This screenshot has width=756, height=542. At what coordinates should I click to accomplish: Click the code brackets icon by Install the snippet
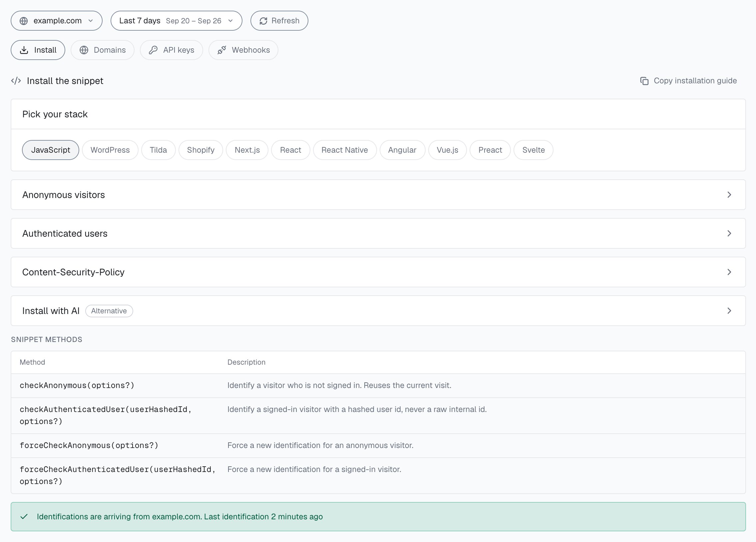point(16,81)
